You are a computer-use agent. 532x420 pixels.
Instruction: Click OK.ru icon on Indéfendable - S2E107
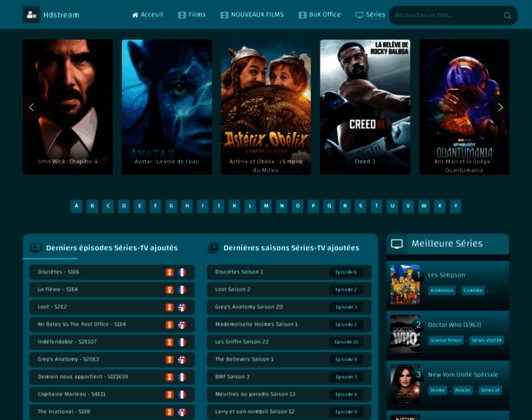click(169, 342)
